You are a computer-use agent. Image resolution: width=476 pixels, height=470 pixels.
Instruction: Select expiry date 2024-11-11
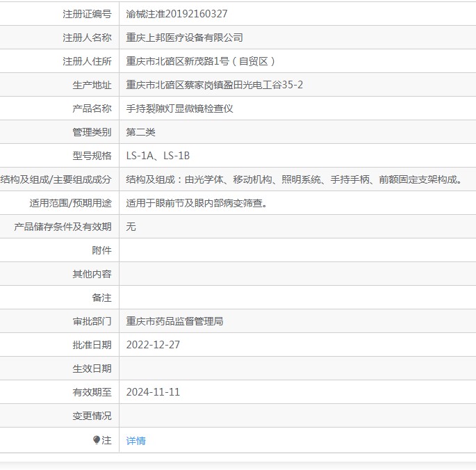[153, 392]
